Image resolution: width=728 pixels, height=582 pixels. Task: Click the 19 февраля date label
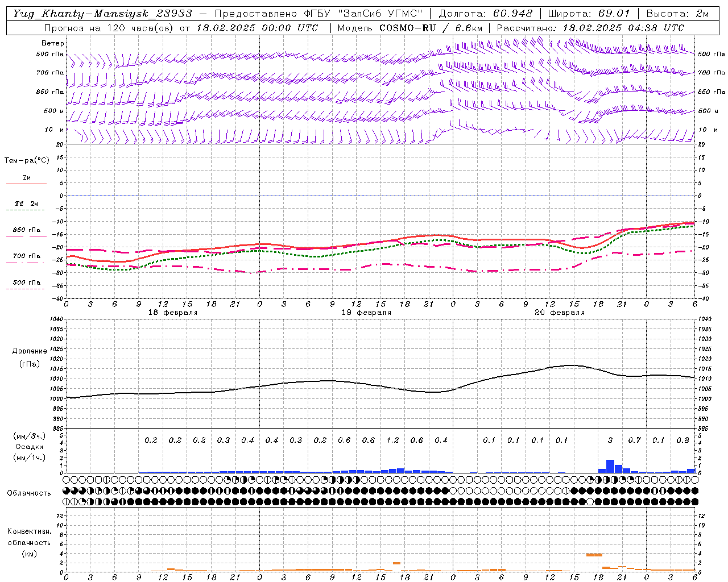click(x=366, y=313)
